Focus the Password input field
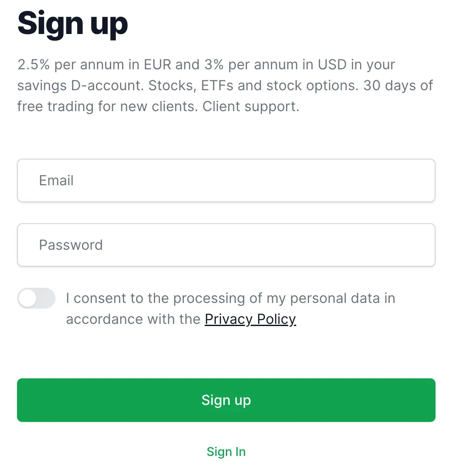This screenshot has width=463, height=476. (226, 245)
